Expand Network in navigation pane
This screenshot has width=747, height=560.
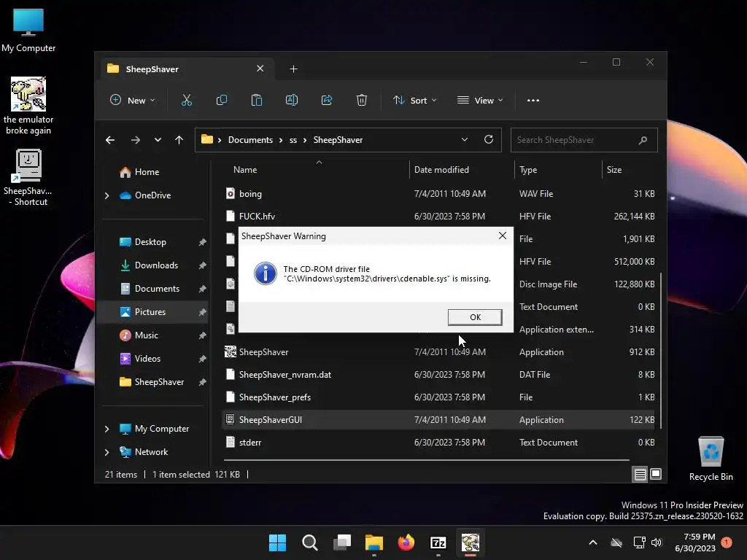pos(107,452)
